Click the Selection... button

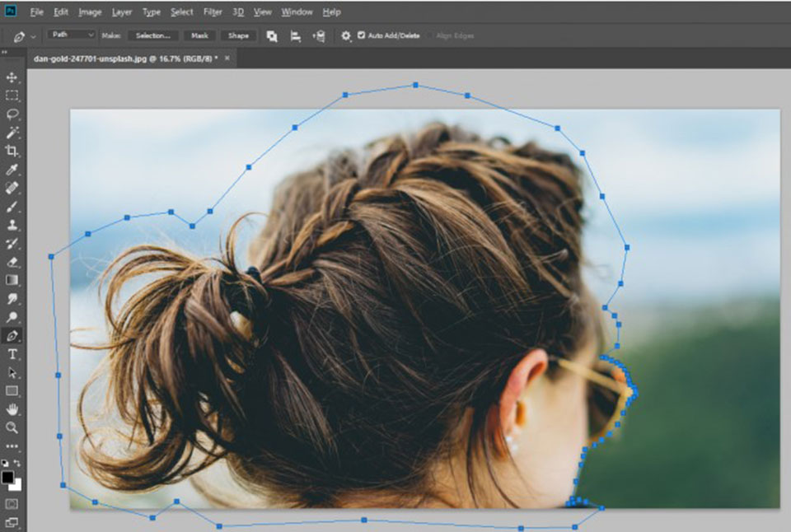153,35
